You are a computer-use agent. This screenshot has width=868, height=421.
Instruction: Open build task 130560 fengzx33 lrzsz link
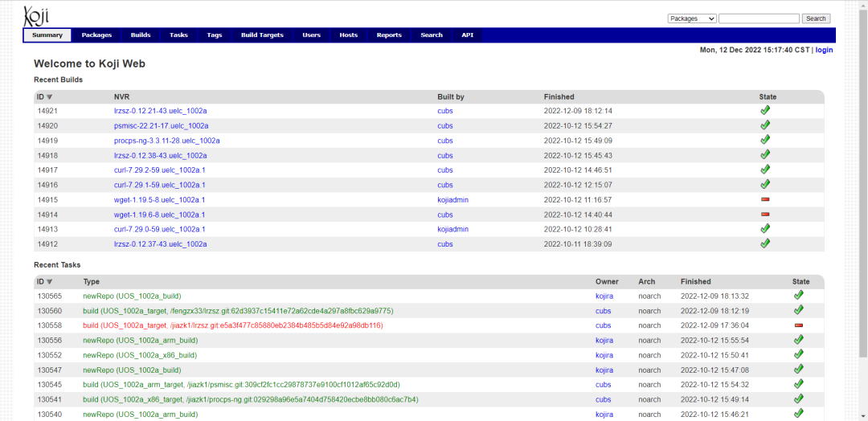point(238,311)
